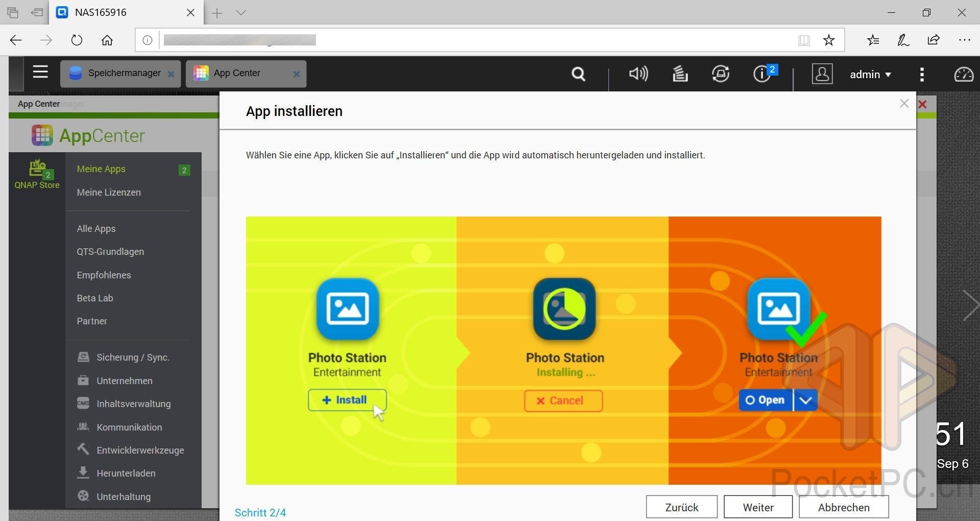Click the search magnifier icon
980x521 pixels.
(578, 75)
